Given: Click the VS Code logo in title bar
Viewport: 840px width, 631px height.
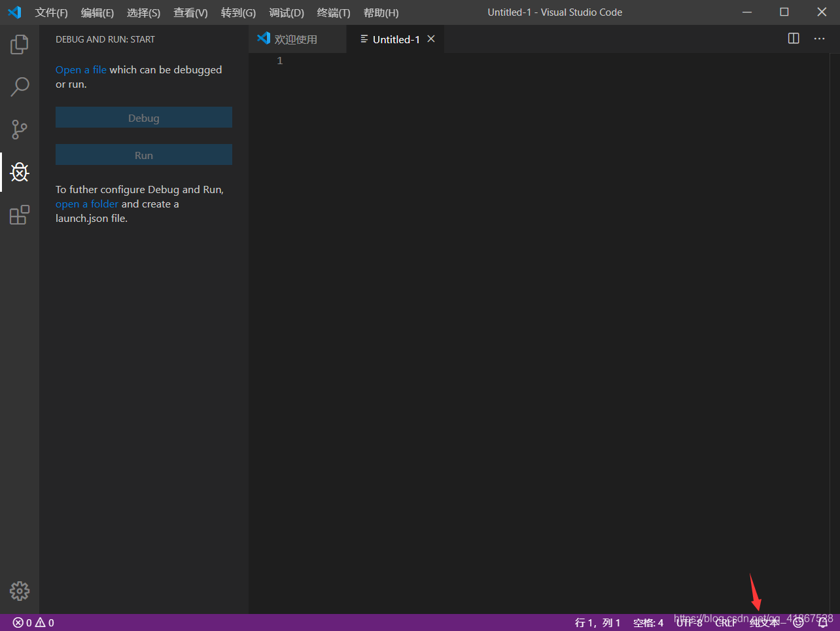Looking at the screenshot, I should click(14, 12).
